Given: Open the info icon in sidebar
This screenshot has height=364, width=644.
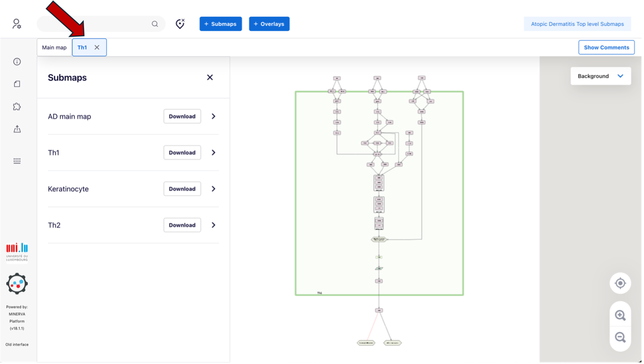Looking at the screenshot, I should (17, 62).
